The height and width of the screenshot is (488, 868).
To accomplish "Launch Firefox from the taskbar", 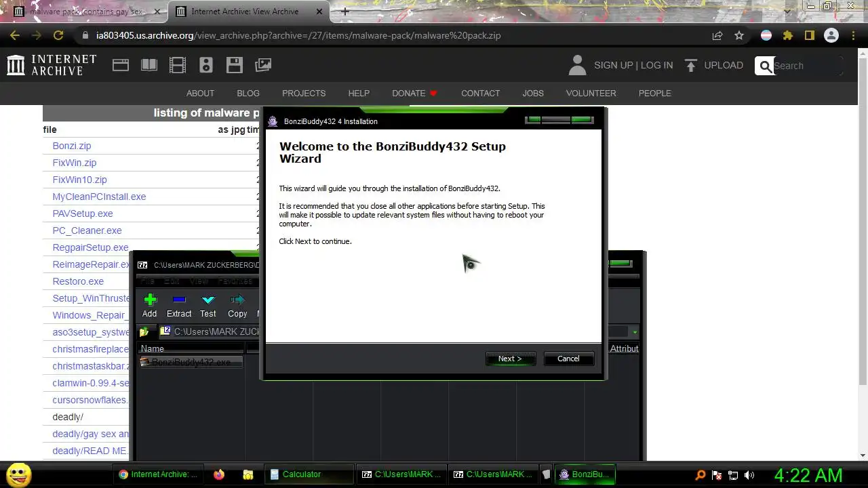I will pyautogui.click(x=218, y=474).
